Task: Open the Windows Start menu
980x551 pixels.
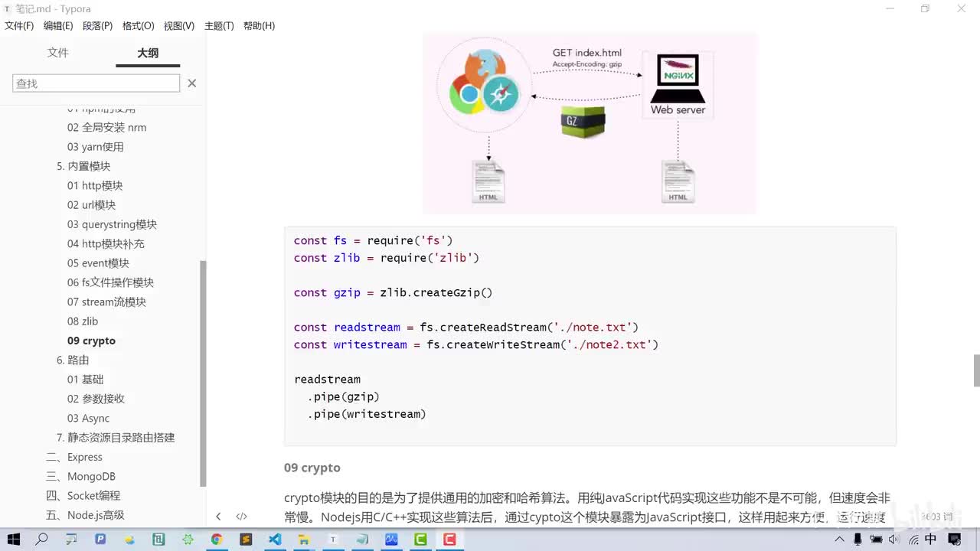Action: pyautogui.click(x=13, y=540)
